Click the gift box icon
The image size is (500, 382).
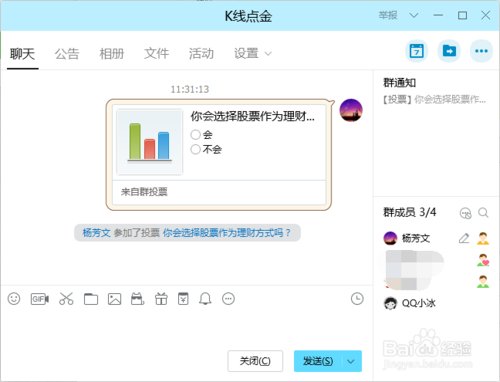click(161, 299)
